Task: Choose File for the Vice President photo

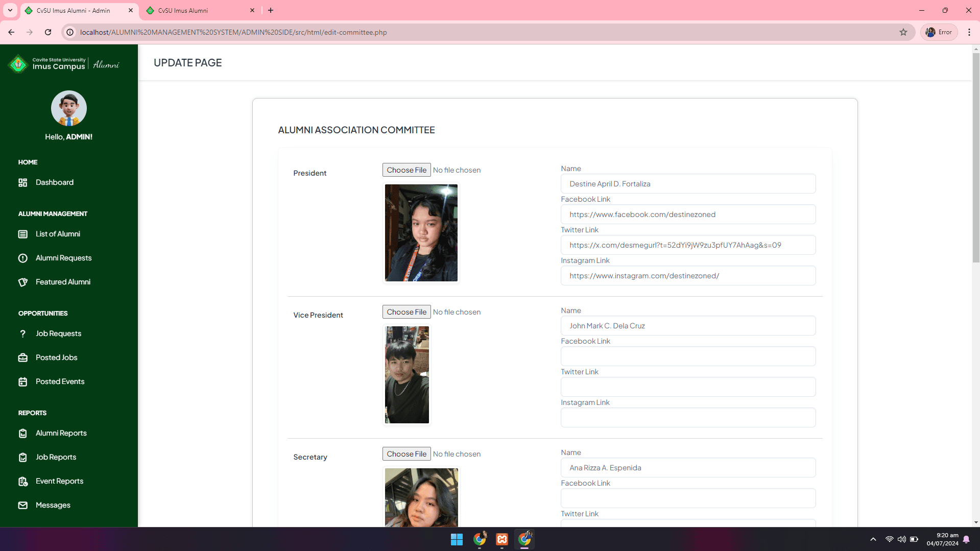Action: pos(407,312)
